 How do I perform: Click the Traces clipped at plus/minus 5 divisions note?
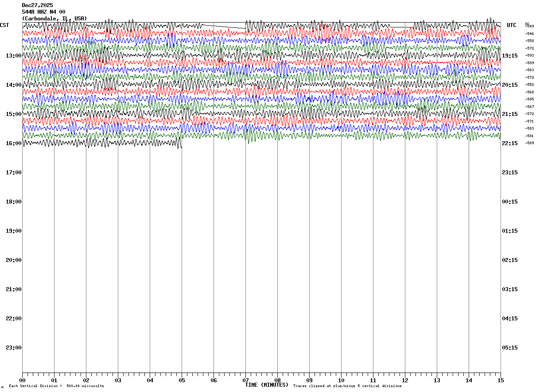click(347, 386)
